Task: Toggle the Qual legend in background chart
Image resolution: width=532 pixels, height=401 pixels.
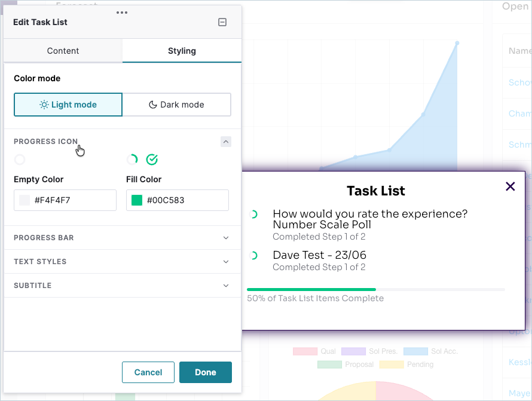Action: (314, 351)
